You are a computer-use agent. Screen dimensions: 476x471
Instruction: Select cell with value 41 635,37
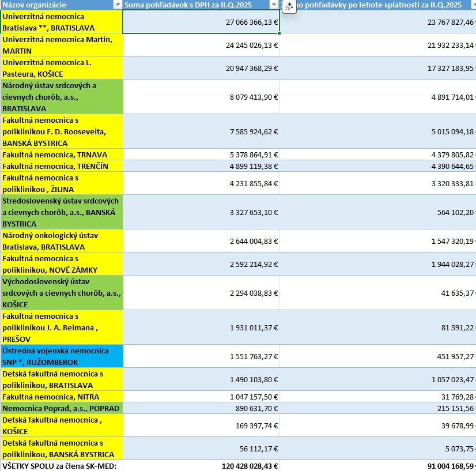tap(377, 293)
